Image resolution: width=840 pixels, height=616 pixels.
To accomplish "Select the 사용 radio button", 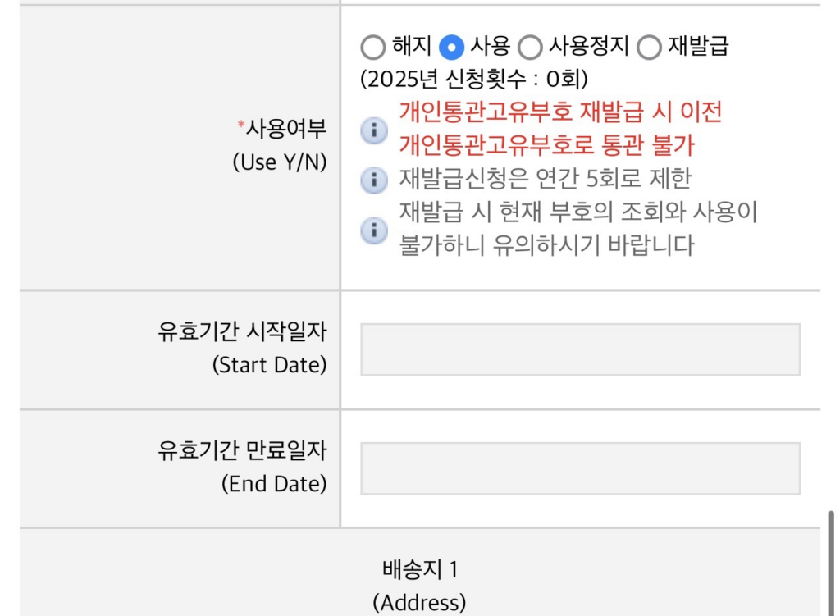I will [451, 48].
